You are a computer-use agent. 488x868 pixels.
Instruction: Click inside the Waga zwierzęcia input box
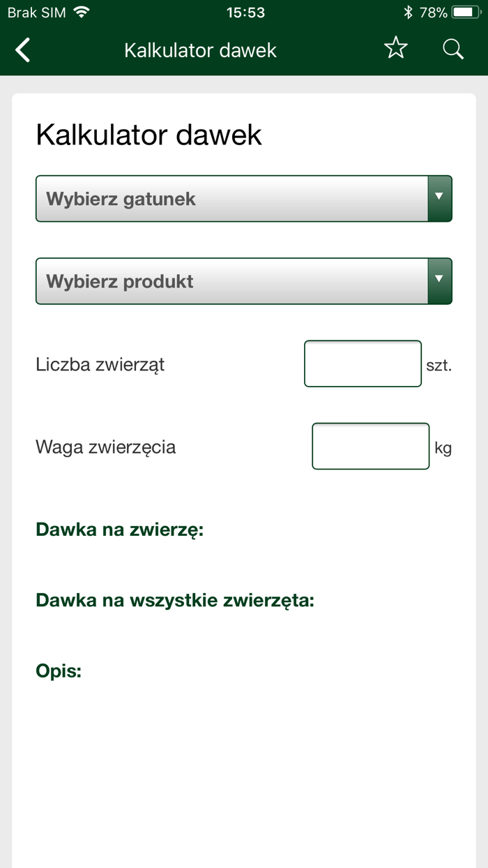click(370, 446)
